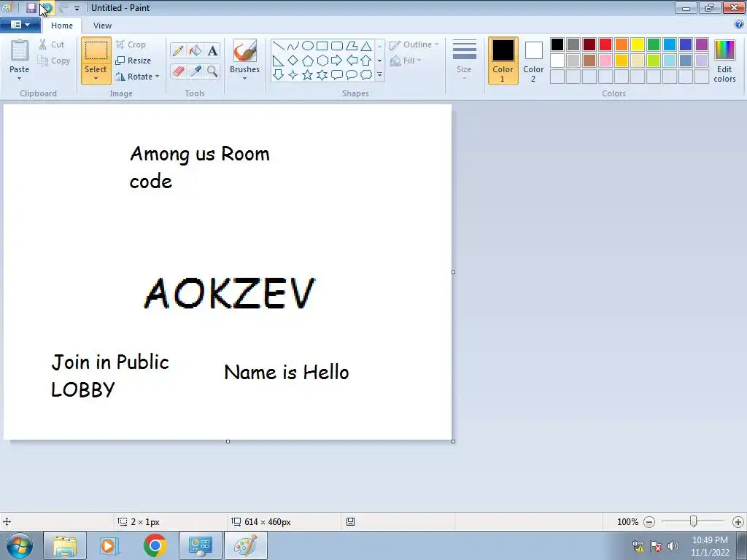Expand the Customize Quick Access Toolbar arrow
This screenshot has height=560, width=747.
click(x=77, y=8)
